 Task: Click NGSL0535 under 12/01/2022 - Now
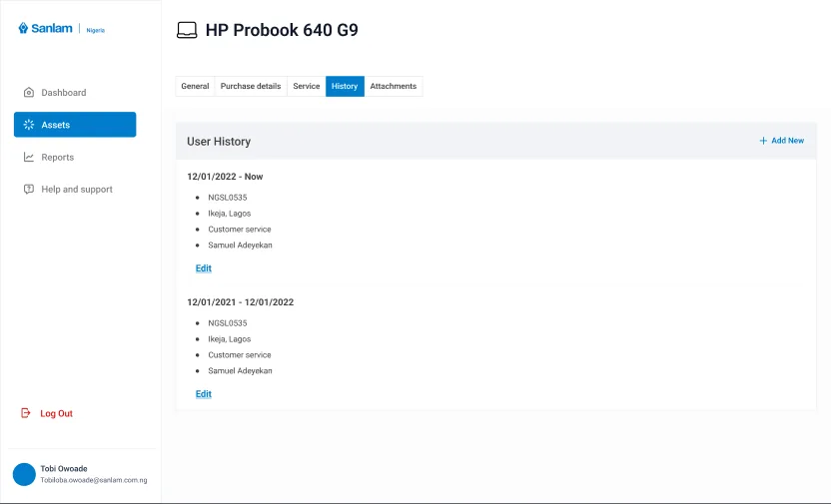[228, 198]
